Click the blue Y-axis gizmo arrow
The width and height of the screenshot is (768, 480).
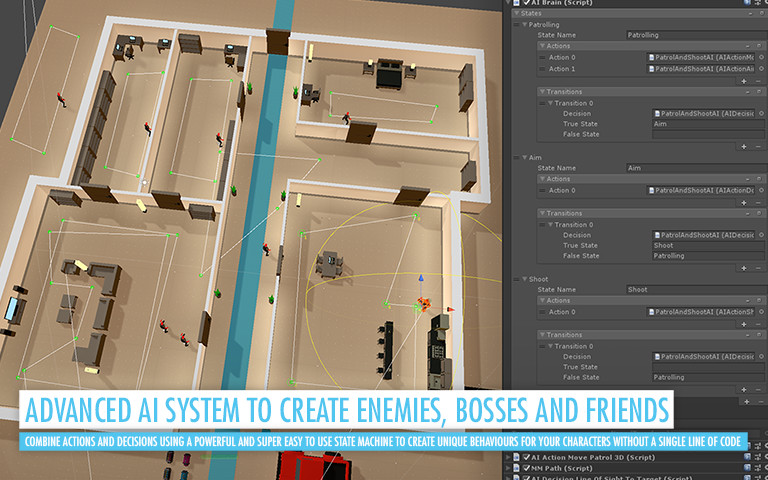pos(420,278)
